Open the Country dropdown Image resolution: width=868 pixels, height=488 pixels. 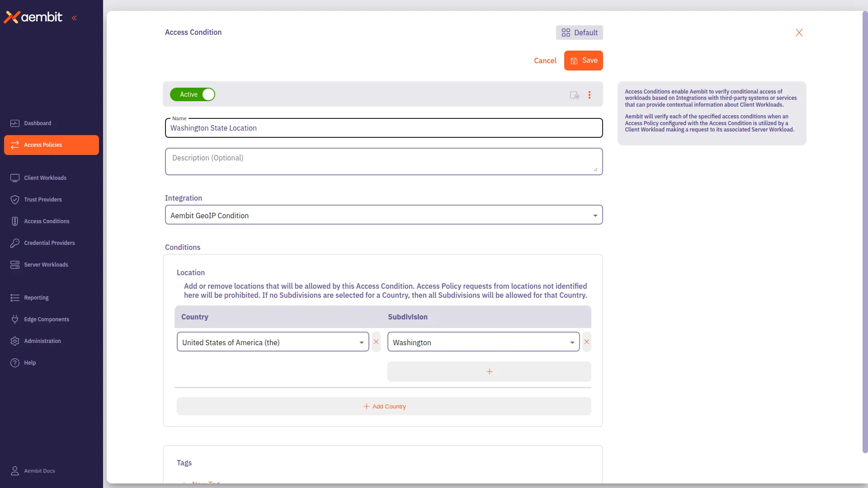(x=273, y=342)
